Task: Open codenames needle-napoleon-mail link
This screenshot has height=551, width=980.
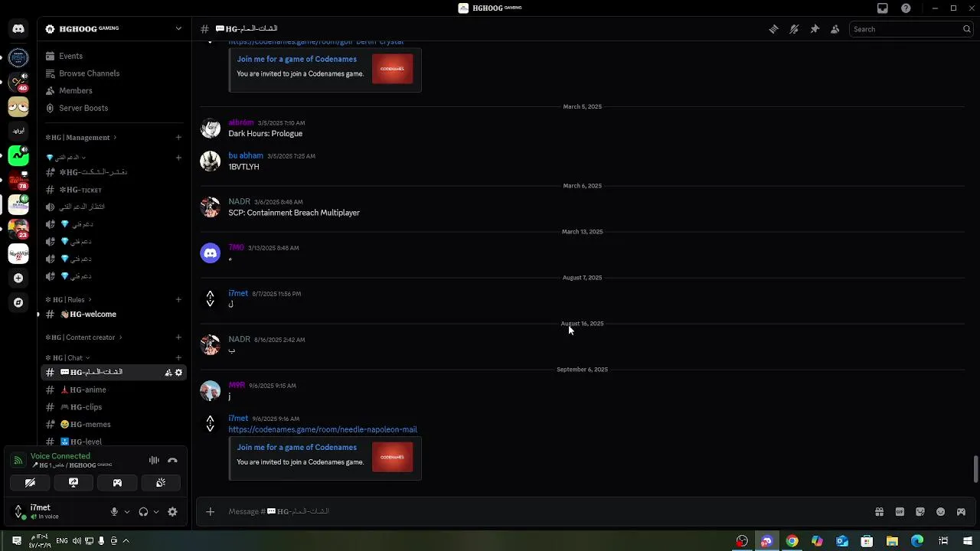Action: tap(322, 429)
